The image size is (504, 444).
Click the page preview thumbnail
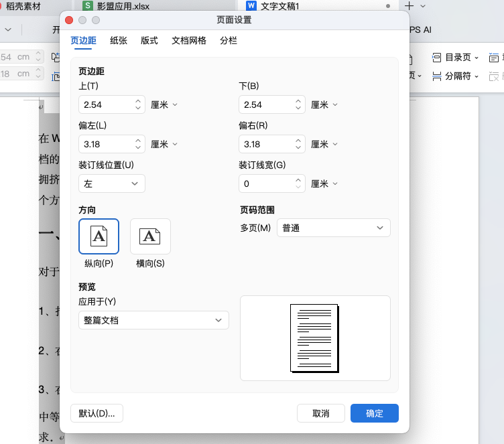[x=315, y=338]
